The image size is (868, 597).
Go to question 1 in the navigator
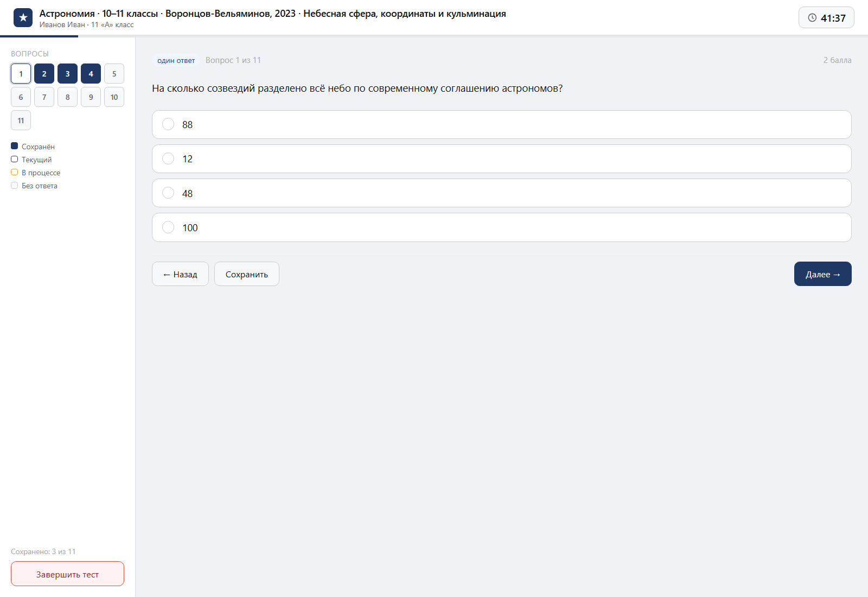[x=21, y=74]
